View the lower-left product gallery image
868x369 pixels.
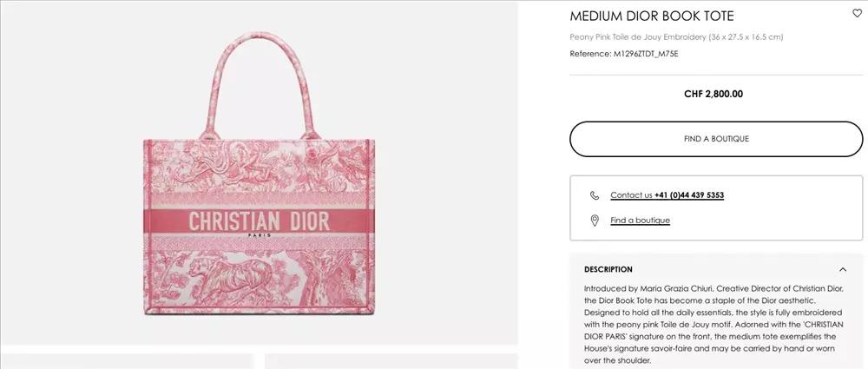(x=127, y=361)
